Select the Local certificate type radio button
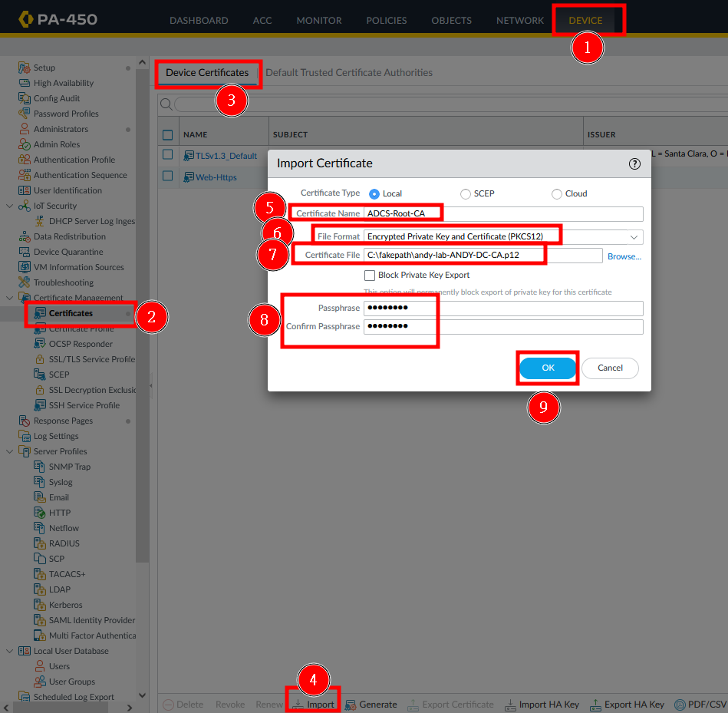The height and width of the screenshot is (713, 728). 374,193
